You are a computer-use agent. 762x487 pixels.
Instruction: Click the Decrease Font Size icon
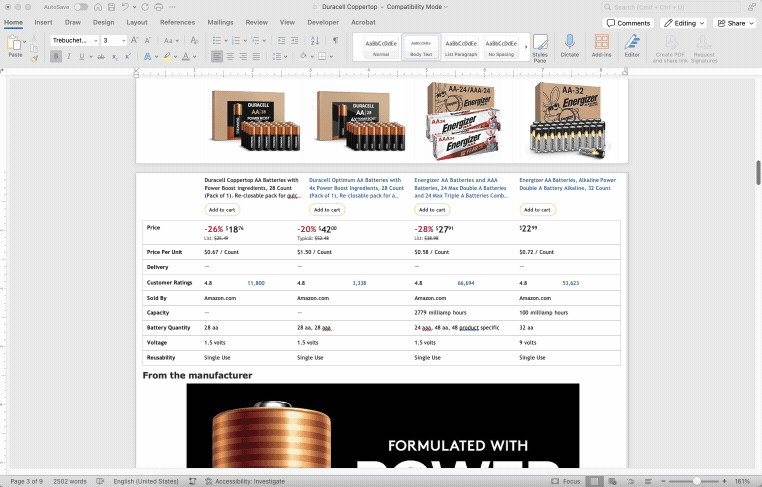coord(148,40)
